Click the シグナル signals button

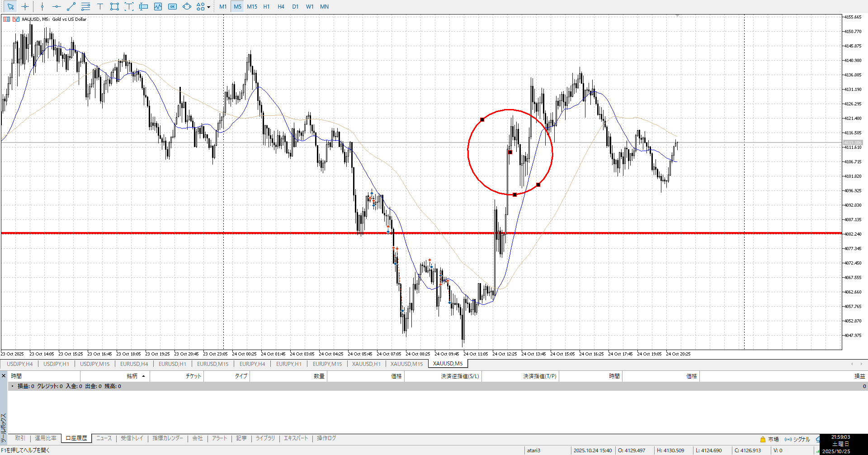[x=797, y=439]
